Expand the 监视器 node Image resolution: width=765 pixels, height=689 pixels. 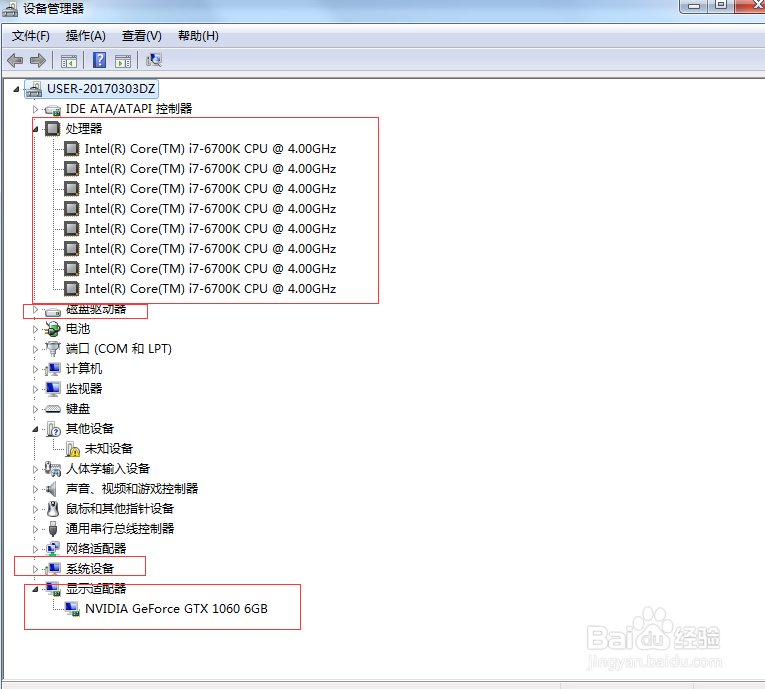pos(35,389)
